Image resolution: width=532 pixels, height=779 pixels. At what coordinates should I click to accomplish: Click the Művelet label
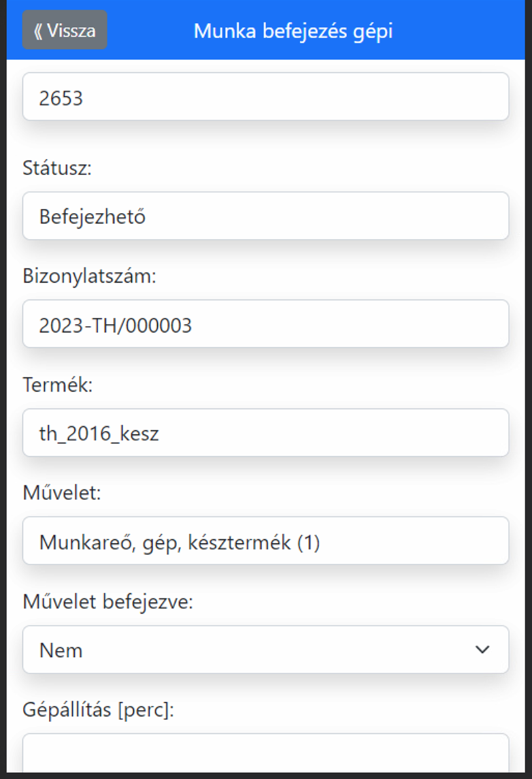(x=61, y=492)
